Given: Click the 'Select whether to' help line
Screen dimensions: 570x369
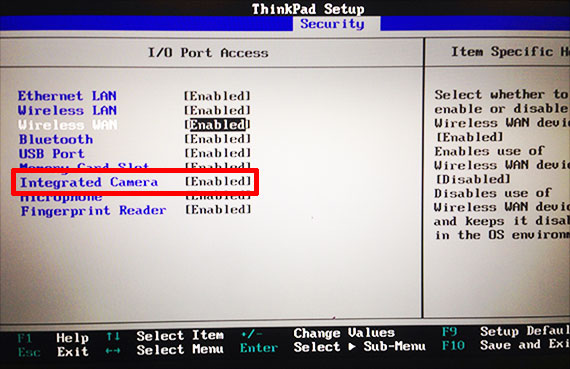Looking at the screenshot, I should click(502, 95).
